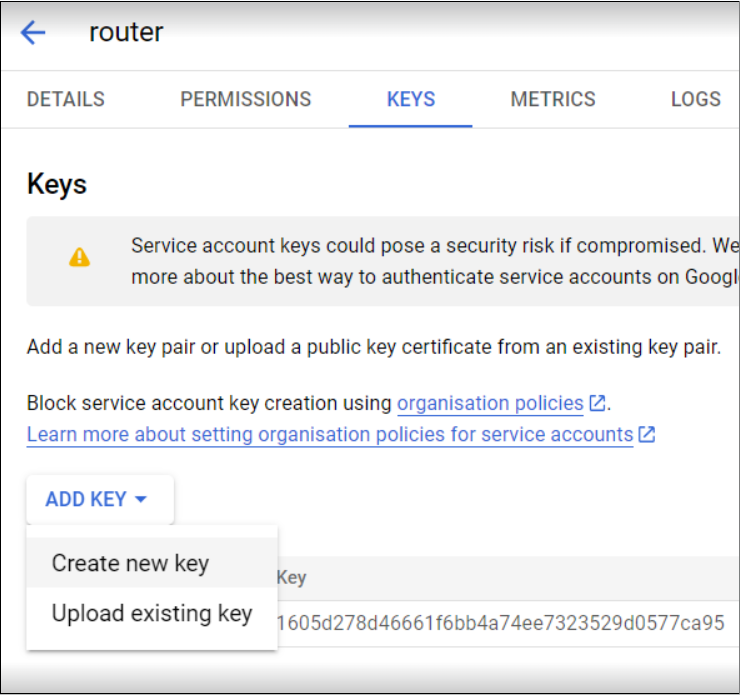The image size is (740, 695).
Task: Click the yellow warning triangle icon
Action: (x=79, y=258)
